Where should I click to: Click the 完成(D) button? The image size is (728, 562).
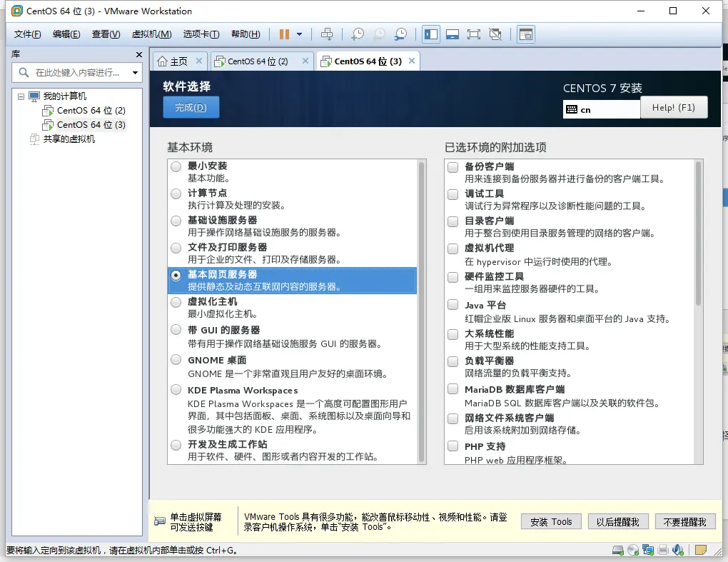pos(191,107)
